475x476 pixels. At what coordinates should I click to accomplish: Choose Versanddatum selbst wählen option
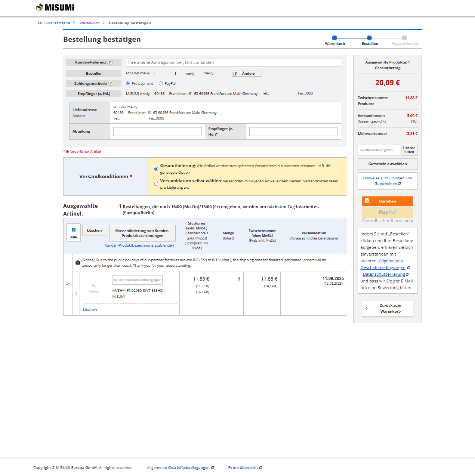156,184
